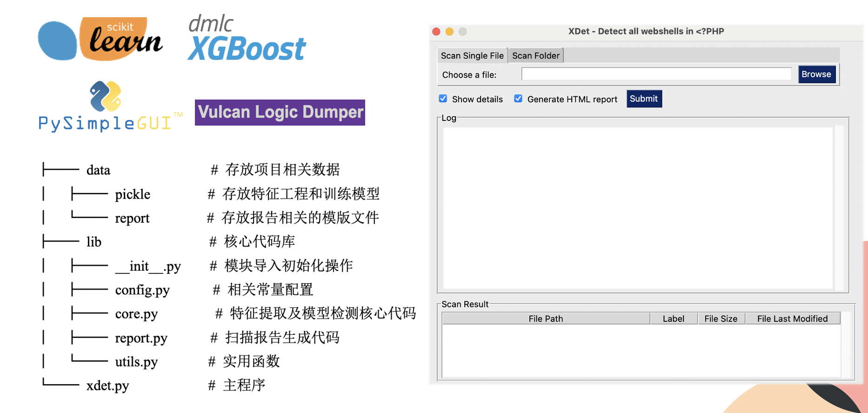This screenshot has height=413, width=868.
Task: Click the 'config.py' file entry
Action: (142, 291)
